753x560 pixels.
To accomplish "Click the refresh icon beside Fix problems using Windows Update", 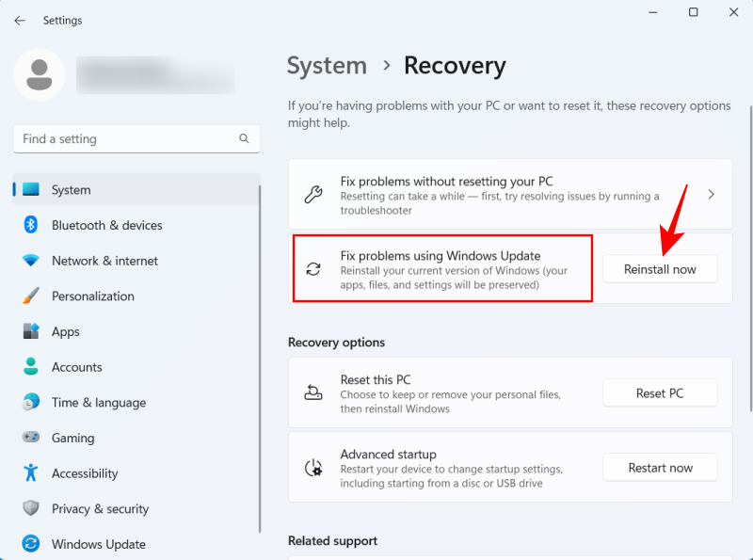I will (313, 269).
